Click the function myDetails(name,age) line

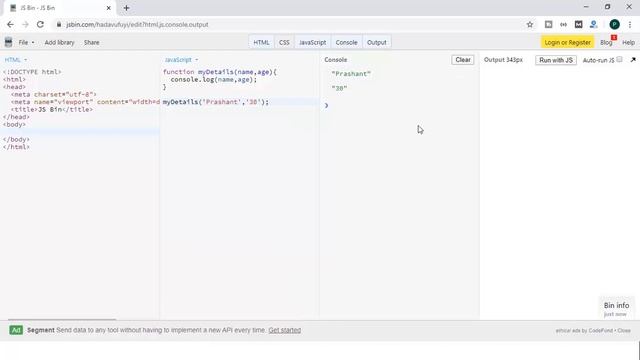220,72
